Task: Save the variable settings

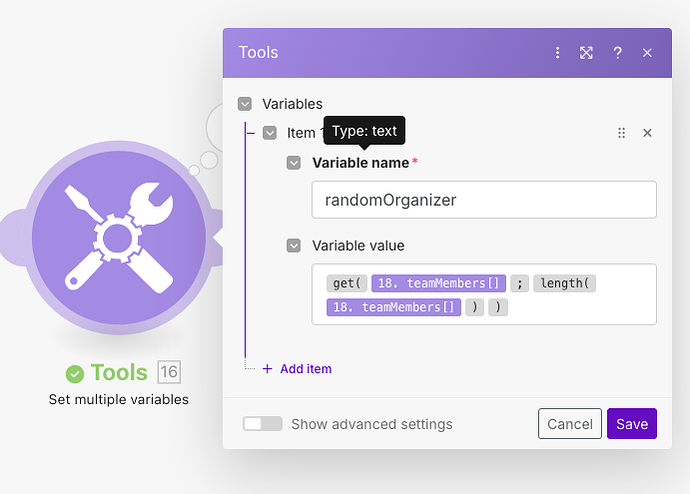Action: point(632,424)
